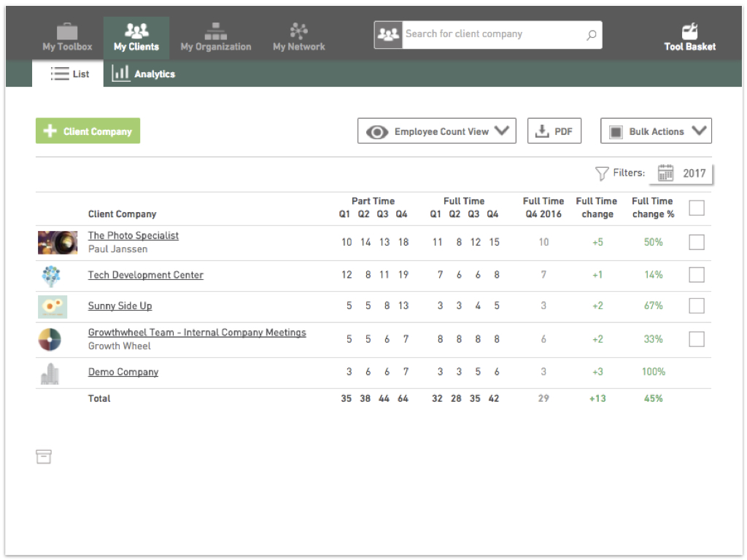
Task: Click the search magnifier icon
Action: tap(591, 35)
